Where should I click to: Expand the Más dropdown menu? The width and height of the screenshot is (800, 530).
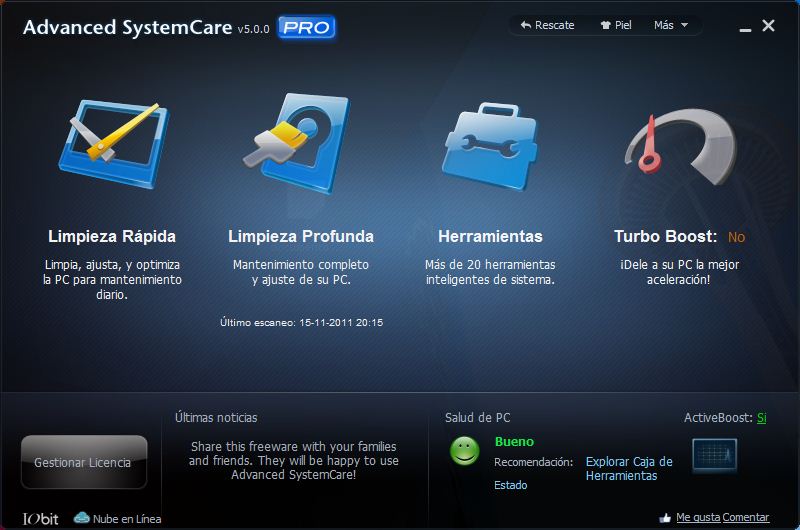pos(671,25)
